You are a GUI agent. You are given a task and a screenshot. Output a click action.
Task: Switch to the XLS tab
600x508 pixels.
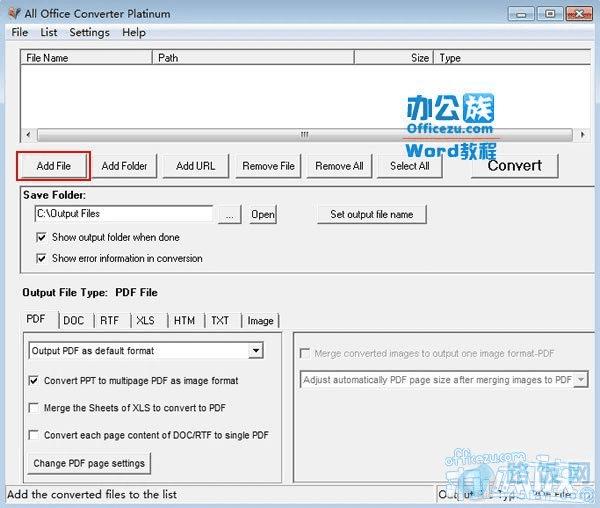tap(146, 320)
